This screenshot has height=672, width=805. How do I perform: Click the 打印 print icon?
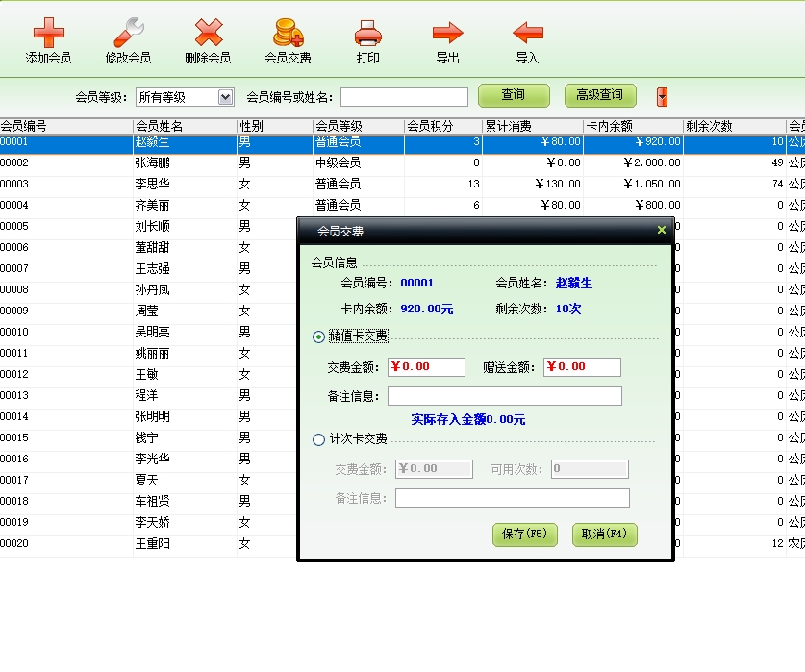pos(367,35)
